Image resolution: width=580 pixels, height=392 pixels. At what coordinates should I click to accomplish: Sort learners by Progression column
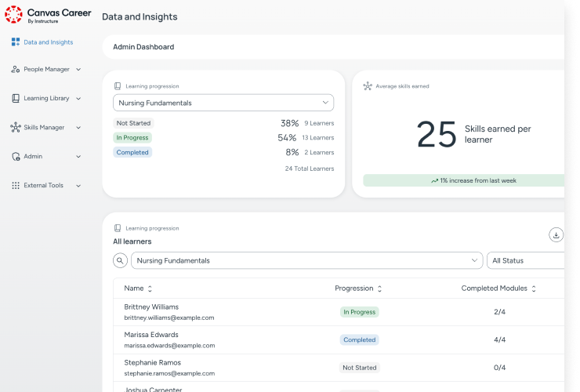pos(379,289)
